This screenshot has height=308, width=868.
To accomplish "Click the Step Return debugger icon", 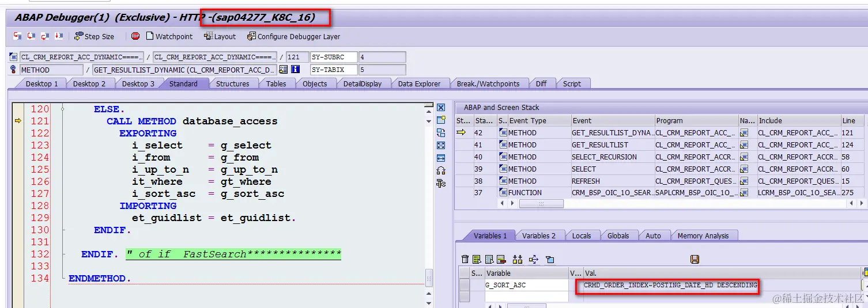I will [45, 36].
